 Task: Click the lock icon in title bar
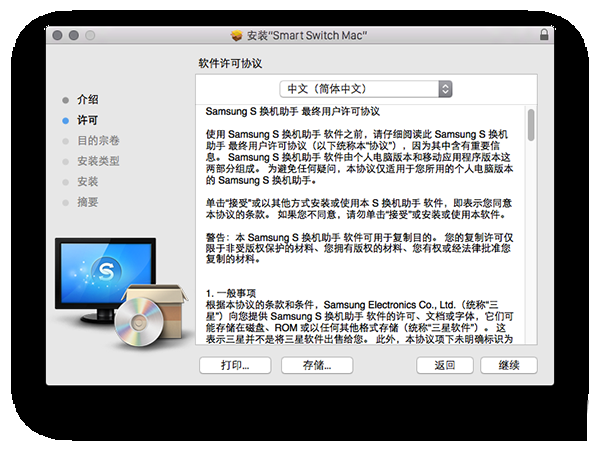point(543,35)
